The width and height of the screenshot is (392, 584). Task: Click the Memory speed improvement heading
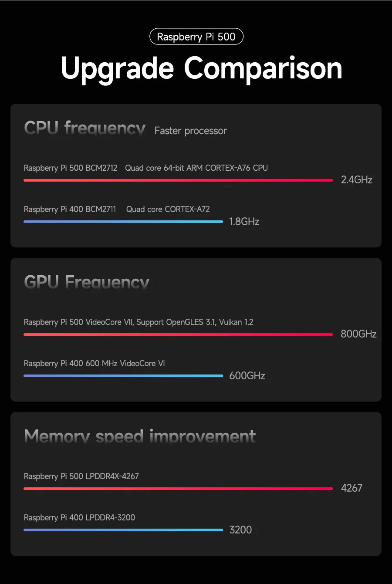pos(140,436)
